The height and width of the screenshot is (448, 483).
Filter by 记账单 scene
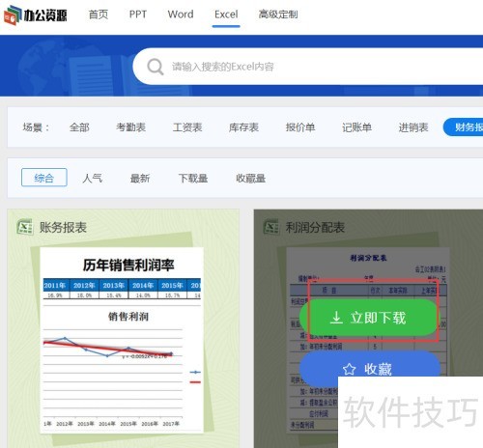click(356, 127)
